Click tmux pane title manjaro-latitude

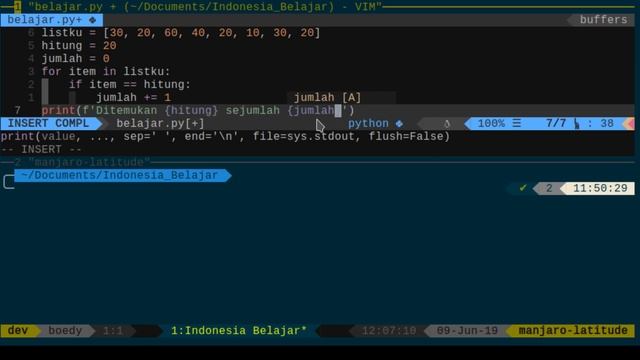[x=89, y=162]
